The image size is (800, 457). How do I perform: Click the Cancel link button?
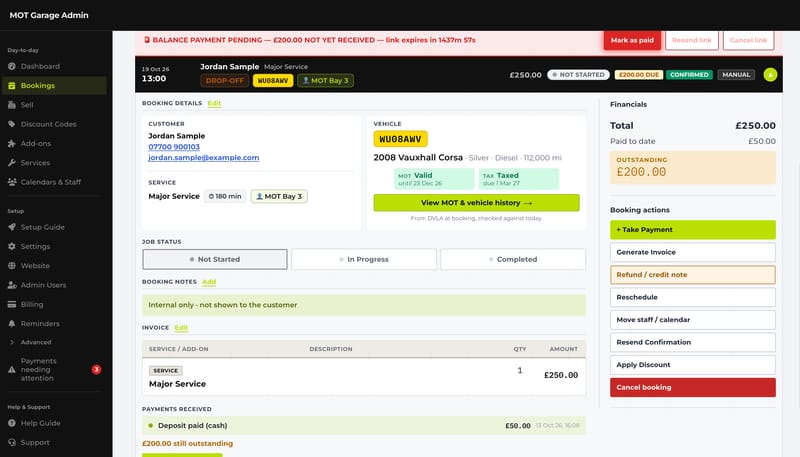[748, 40]
